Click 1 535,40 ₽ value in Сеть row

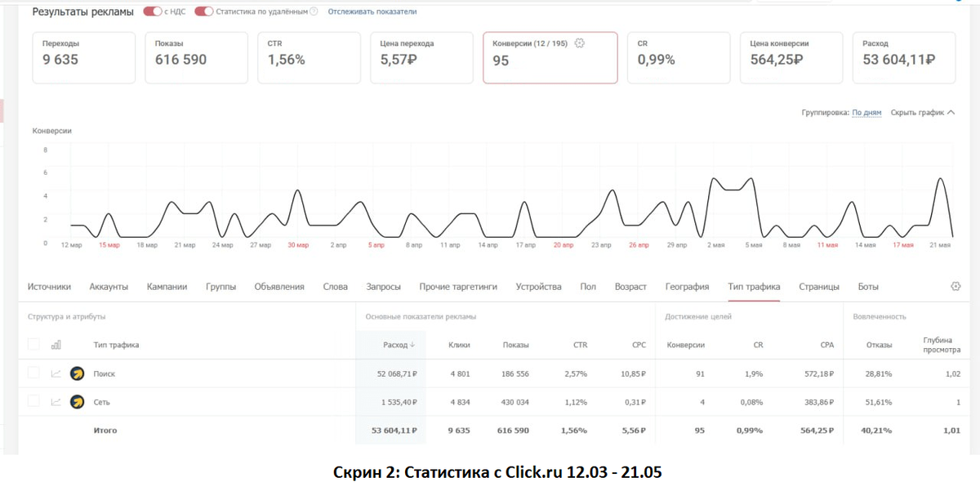pos(400,402)
